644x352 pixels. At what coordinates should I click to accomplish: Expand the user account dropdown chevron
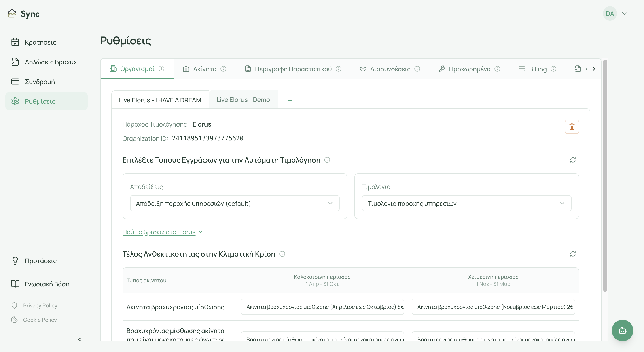coord(624,13)
